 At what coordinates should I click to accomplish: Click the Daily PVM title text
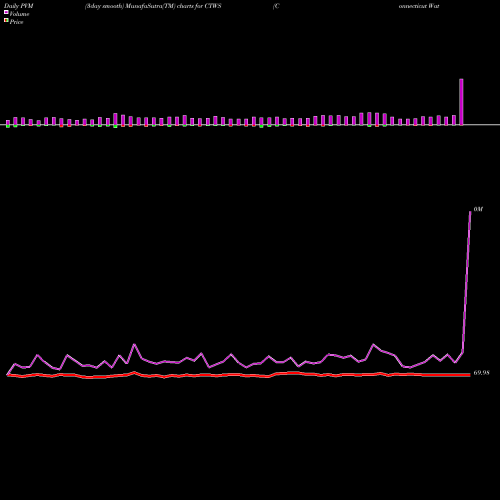point(19,6)
